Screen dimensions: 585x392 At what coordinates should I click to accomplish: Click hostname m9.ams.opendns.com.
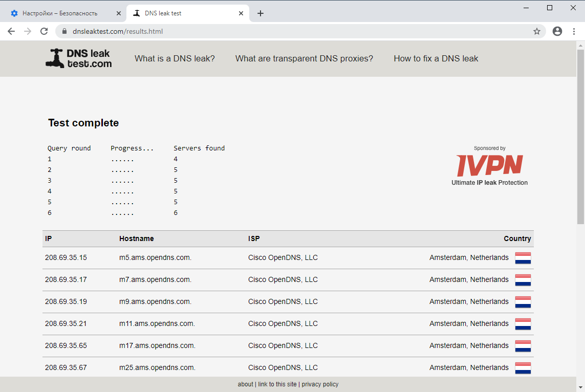155,302
